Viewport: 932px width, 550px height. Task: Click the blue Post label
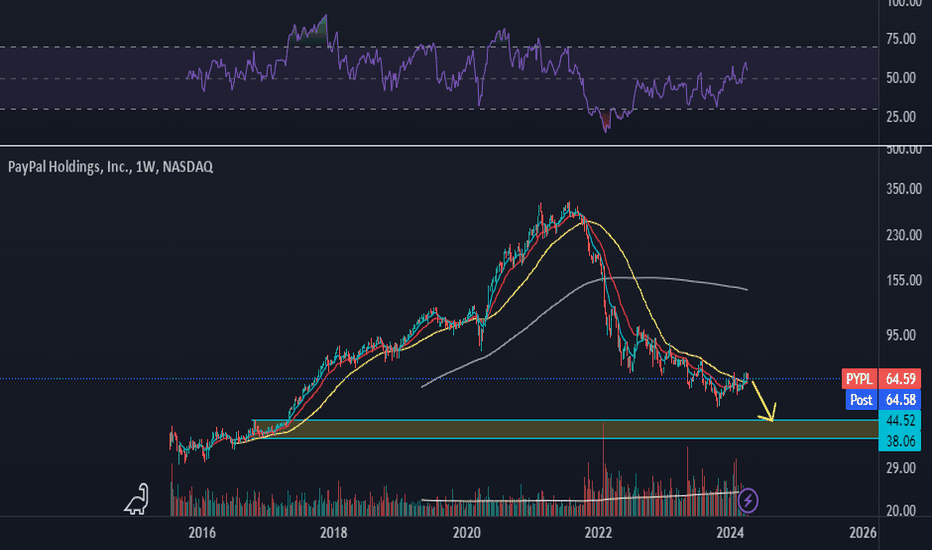pyautogui.click(x=861, y=400)
